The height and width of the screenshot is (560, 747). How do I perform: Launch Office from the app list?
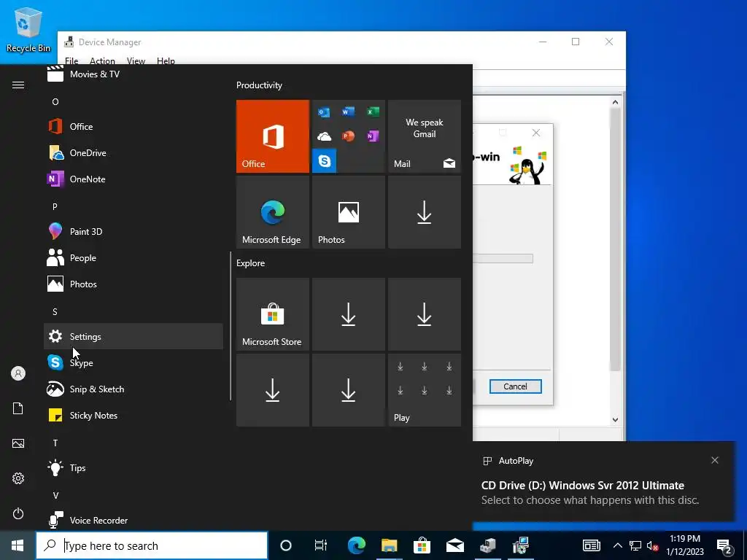(133, 127)
